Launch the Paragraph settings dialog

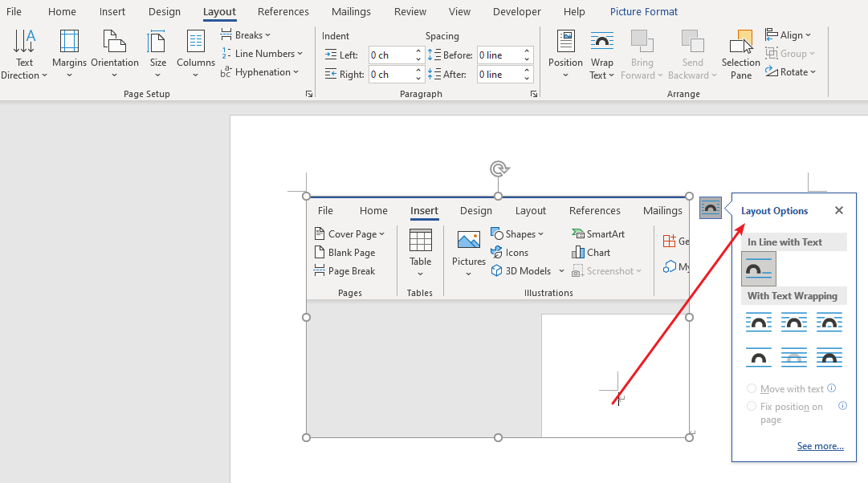(x=534, y=94)
